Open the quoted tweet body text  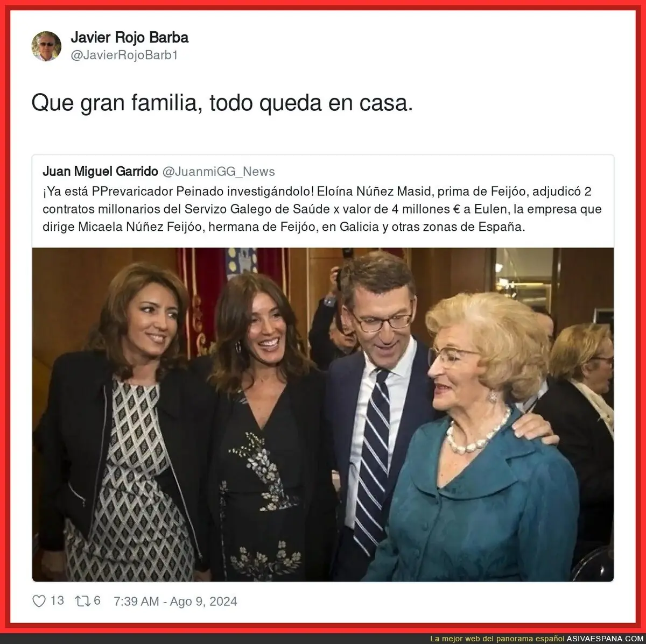322,209
